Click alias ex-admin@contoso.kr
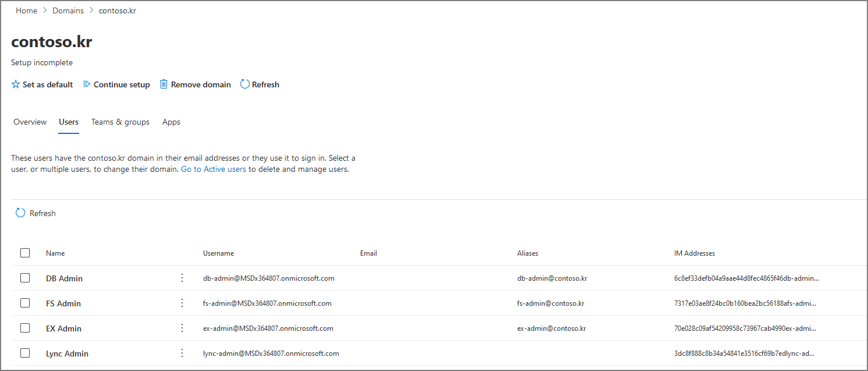 [x=552, y=328]
